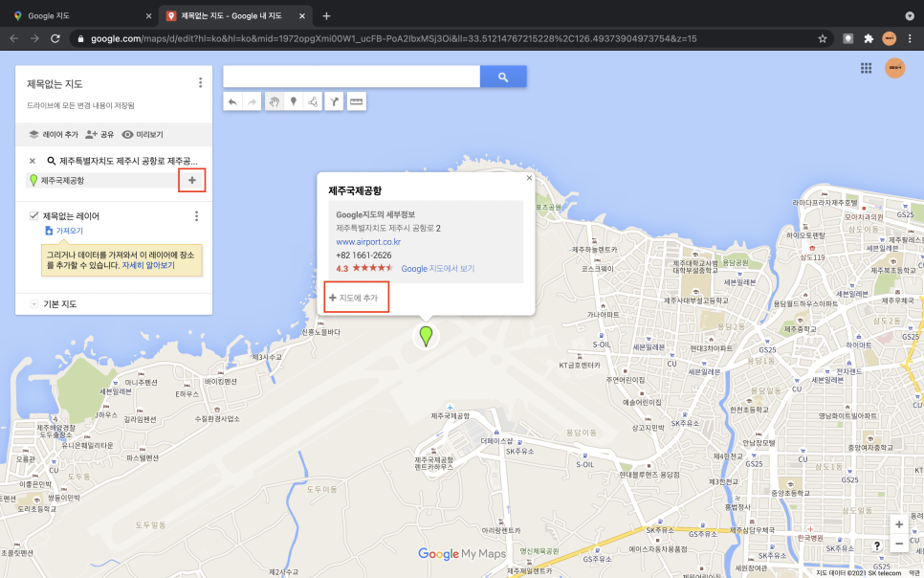Close the 제주국제공항 info popup

[529, 178]
